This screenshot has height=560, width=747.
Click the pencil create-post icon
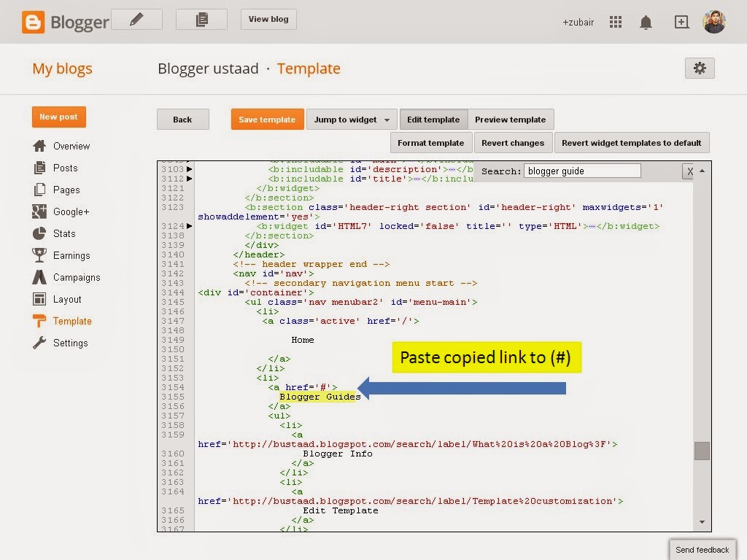pyautogui.click(x=136, y=20)
